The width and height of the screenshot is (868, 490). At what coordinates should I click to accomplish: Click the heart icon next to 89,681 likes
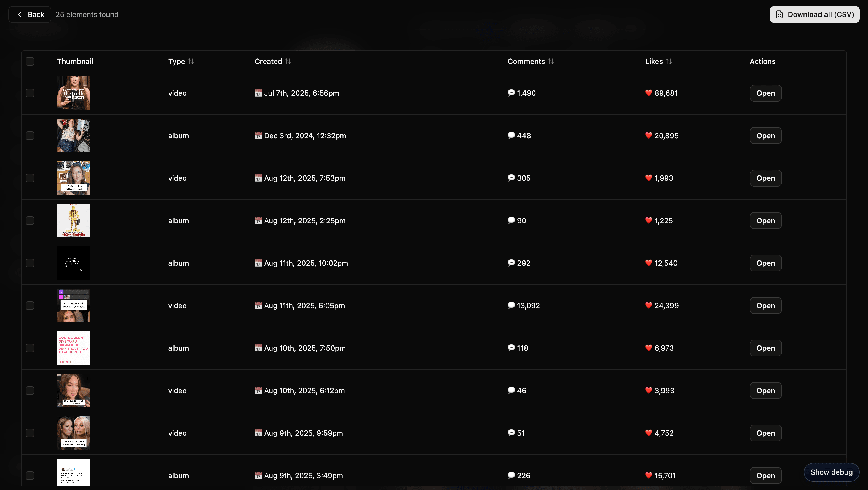pos(649,93)
